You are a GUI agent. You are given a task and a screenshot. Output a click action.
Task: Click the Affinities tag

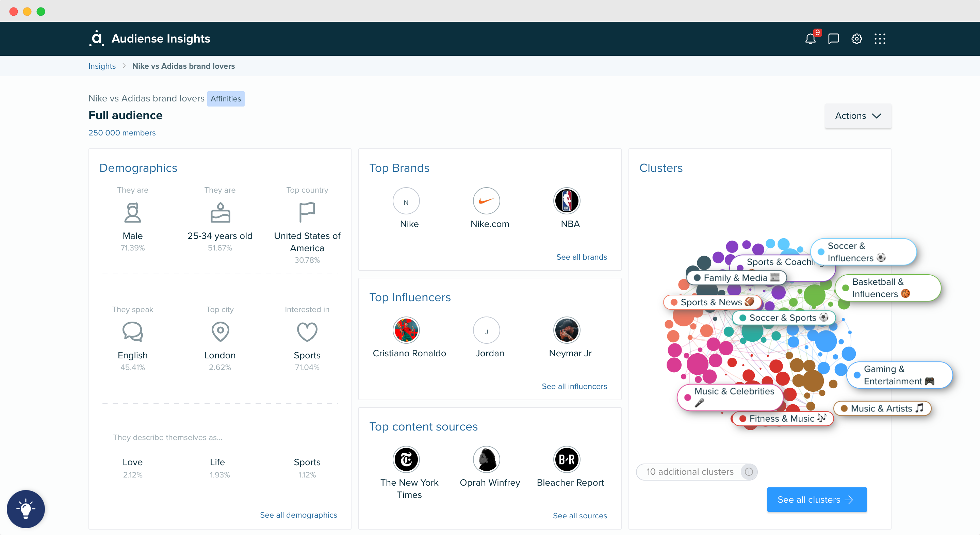coord(226,99)
